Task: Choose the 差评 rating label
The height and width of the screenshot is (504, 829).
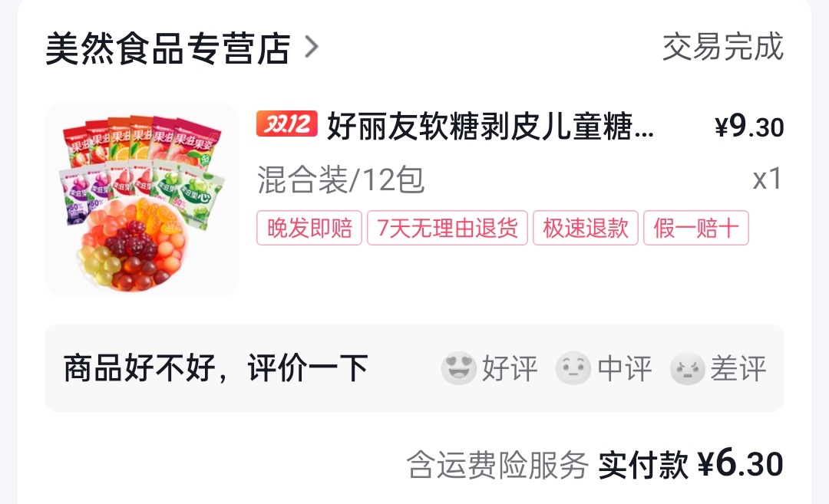Action: pos(738,369)
